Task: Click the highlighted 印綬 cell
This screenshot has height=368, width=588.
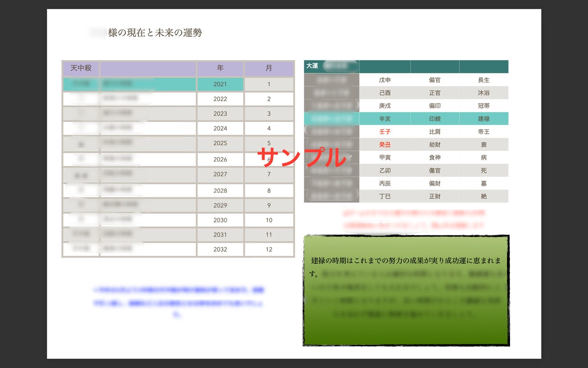Action: pyautogui.click(x=435, y=119)
